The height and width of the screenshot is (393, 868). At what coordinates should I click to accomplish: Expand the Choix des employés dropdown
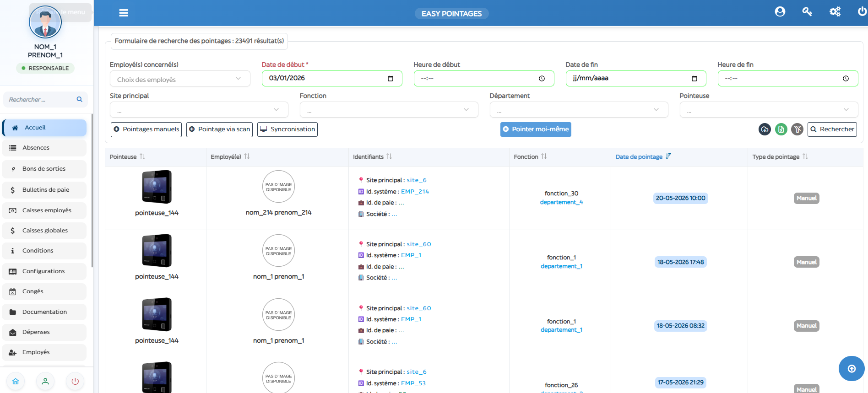point(180,79)
